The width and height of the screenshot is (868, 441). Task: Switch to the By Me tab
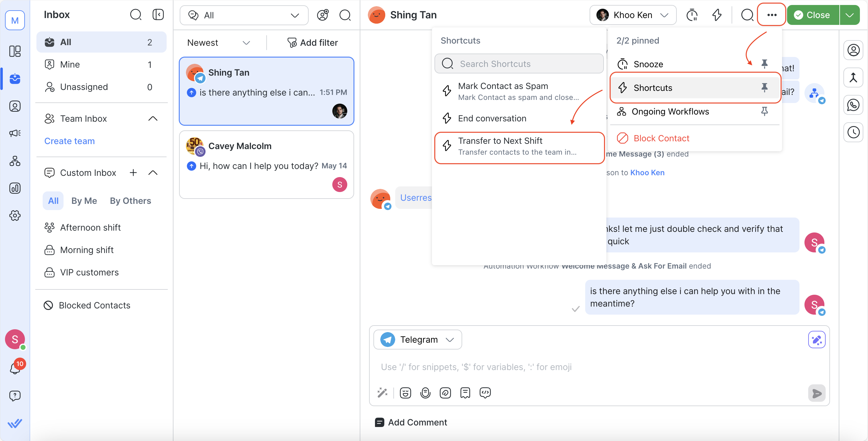(84, 201)
